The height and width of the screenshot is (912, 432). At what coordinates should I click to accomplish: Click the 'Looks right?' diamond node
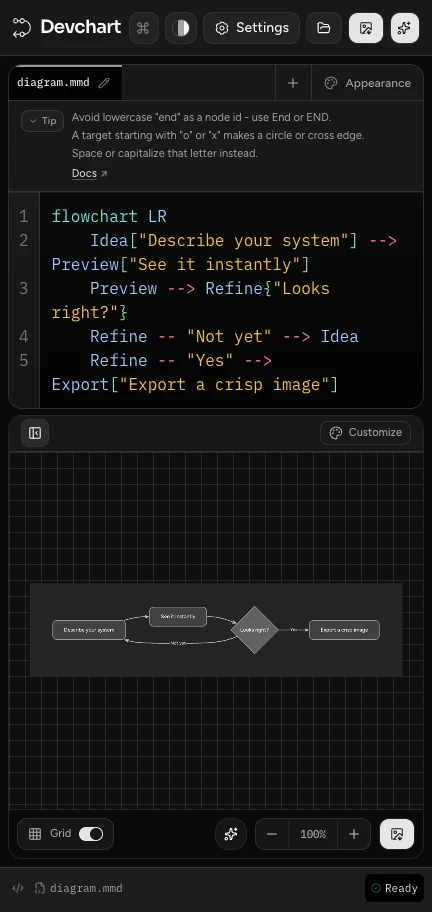coord(254,629)
